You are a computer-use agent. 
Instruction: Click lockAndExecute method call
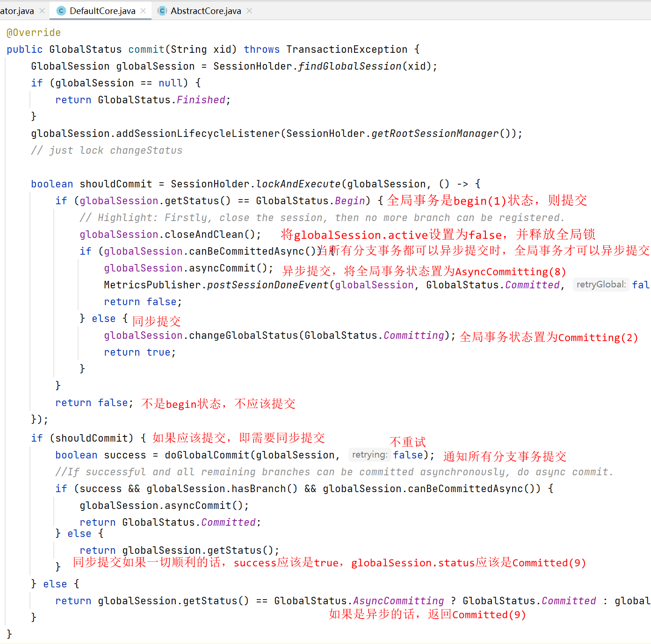coord(298,184)
